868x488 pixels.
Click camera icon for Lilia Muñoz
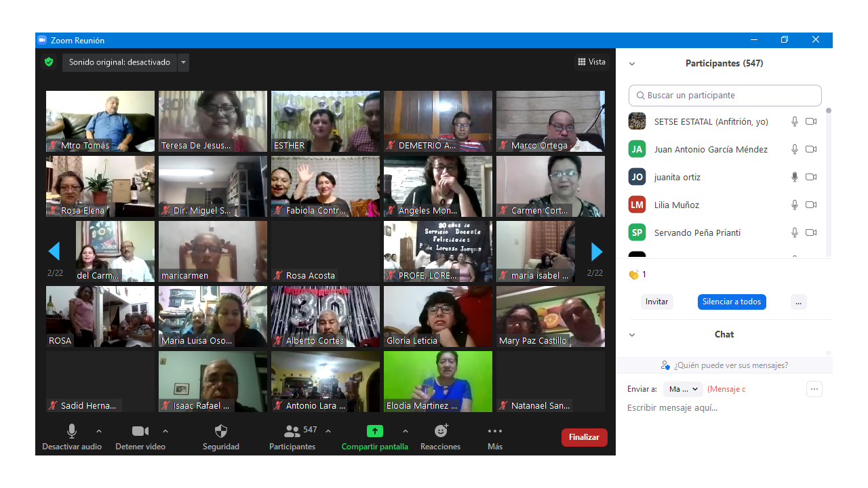[811, 205]
